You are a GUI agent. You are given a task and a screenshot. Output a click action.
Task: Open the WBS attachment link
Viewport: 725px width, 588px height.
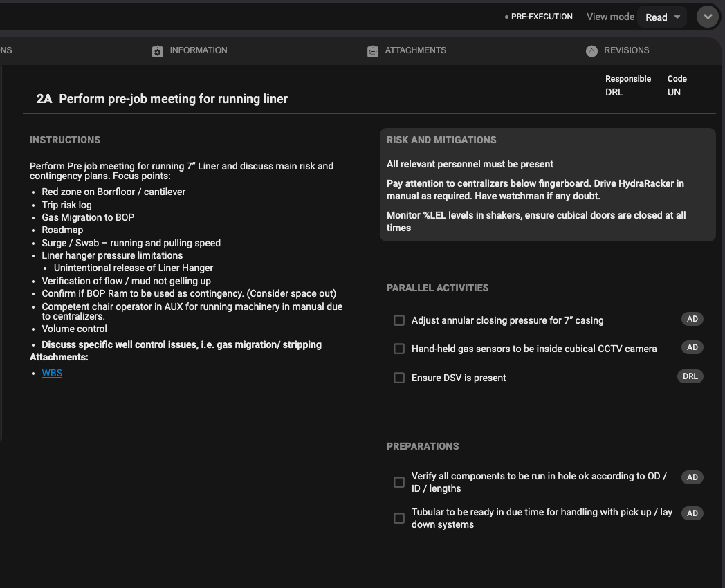52,373
